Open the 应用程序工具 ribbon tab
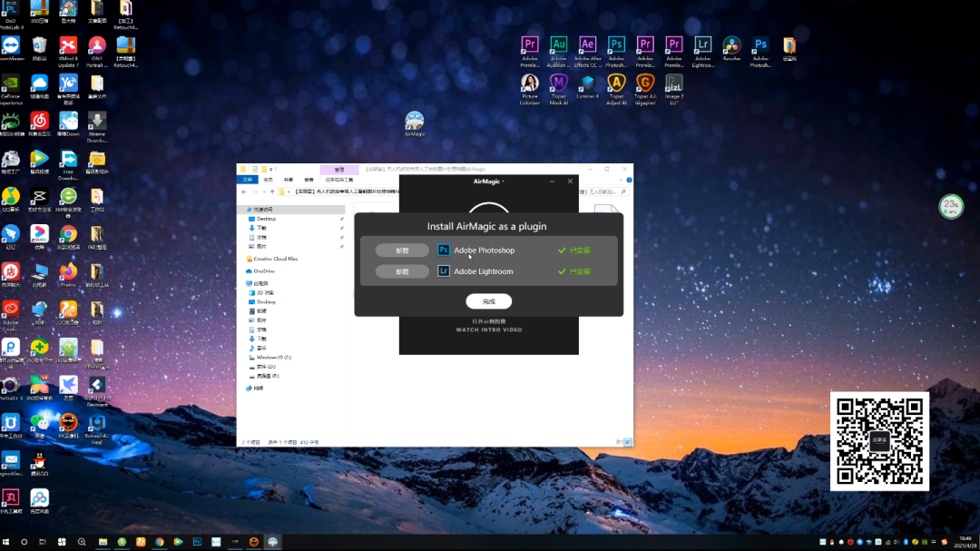 coord(338,180)
